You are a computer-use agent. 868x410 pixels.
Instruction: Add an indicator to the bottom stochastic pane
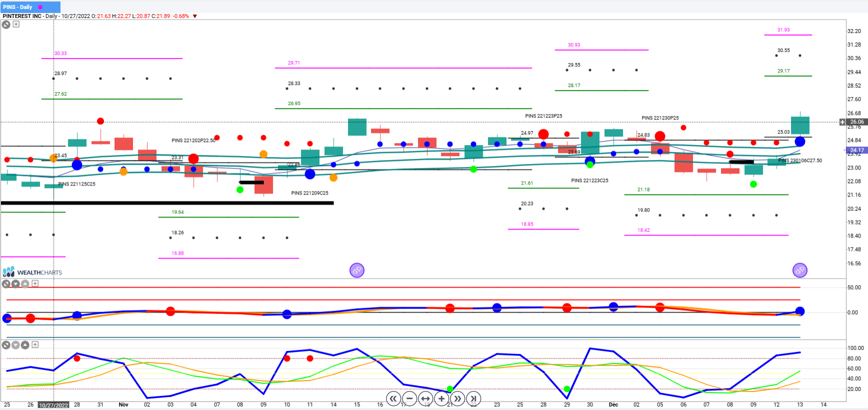pos(35,344)
